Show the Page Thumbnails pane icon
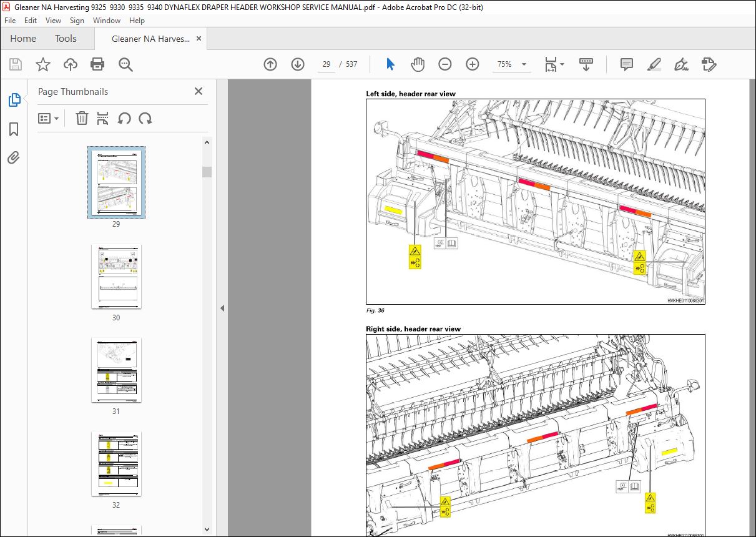The height and width of the screenshot is (537, 756). 14,100
